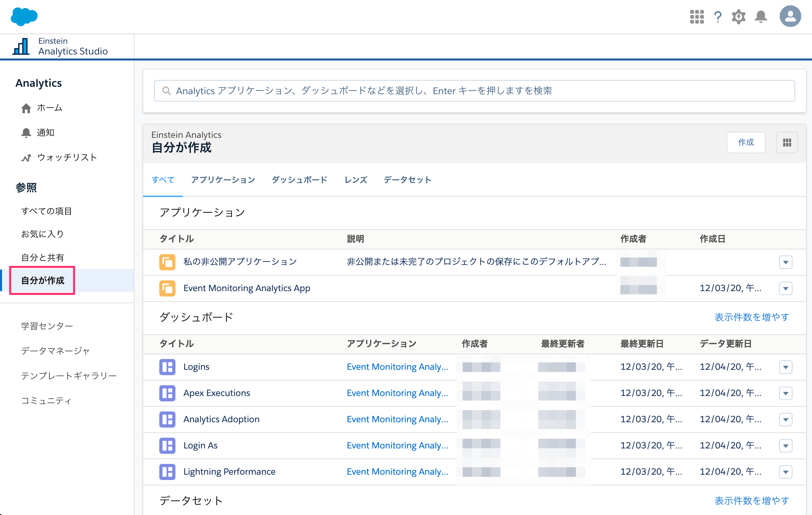The image size is (812, 515).
Task: Open the Apex Executions dashboard title
Action: coord(216,393)
